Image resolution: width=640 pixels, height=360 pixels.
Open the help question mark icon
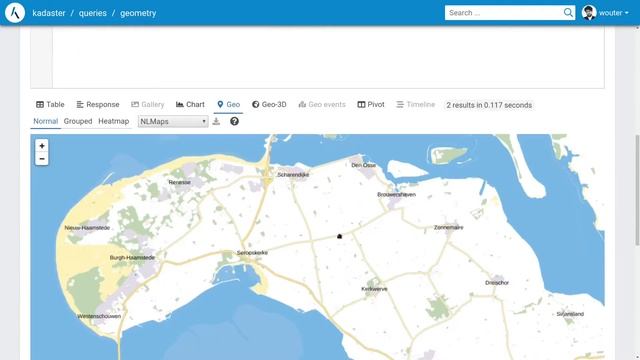[x=234, y=121]
